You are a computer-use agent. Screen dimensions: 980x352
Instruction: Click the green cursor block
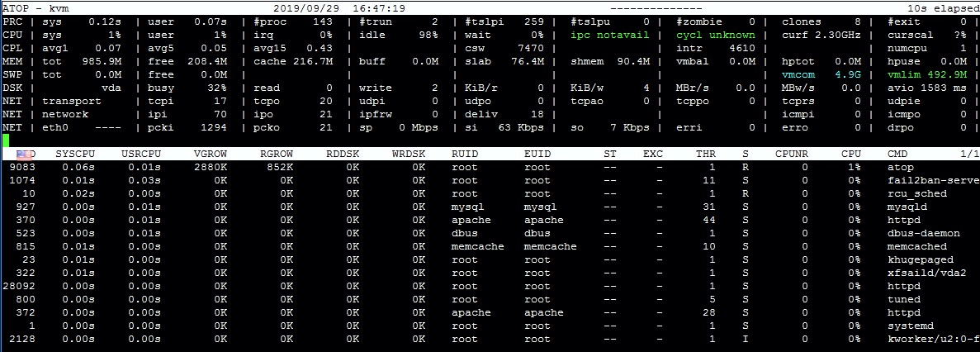pos(6,140)
